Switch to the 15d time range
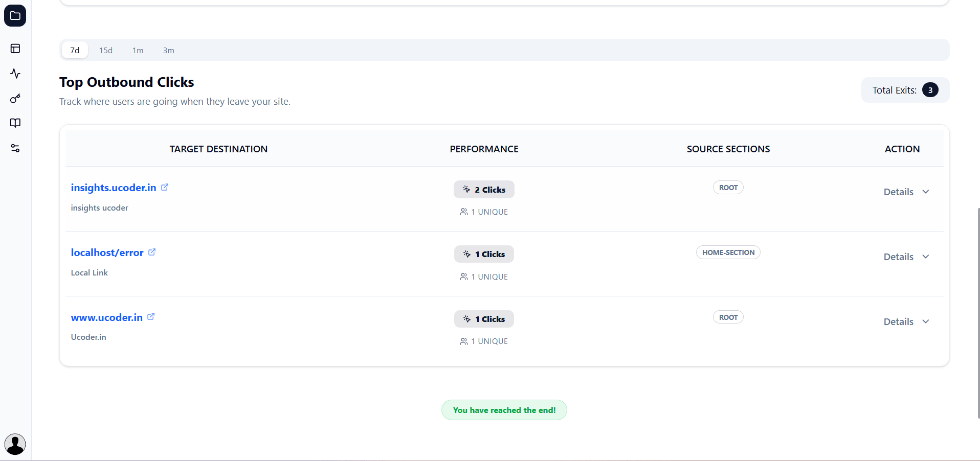Image resolution: width=980 pixels, height=461 pixels. pos(106,50)
